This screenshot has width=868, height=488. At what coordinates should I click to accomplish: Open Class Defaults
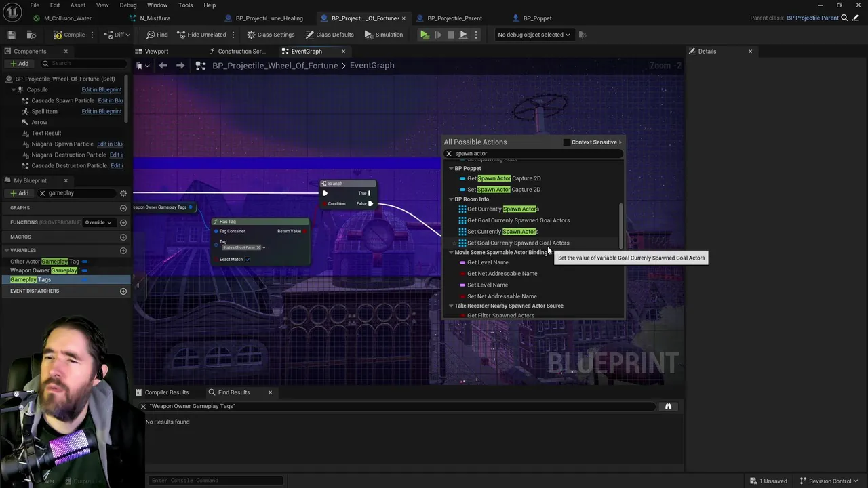(330, 35)
